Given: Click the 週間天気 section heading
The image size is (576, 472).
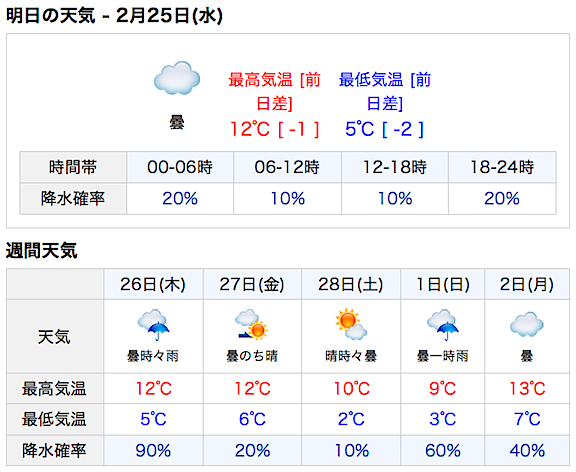Looking at the screenshot, I should point(42,251).
